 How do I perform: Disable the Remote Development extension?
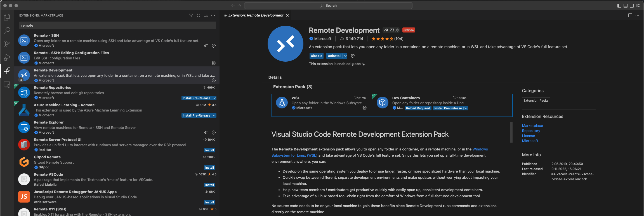click(316, 56)
